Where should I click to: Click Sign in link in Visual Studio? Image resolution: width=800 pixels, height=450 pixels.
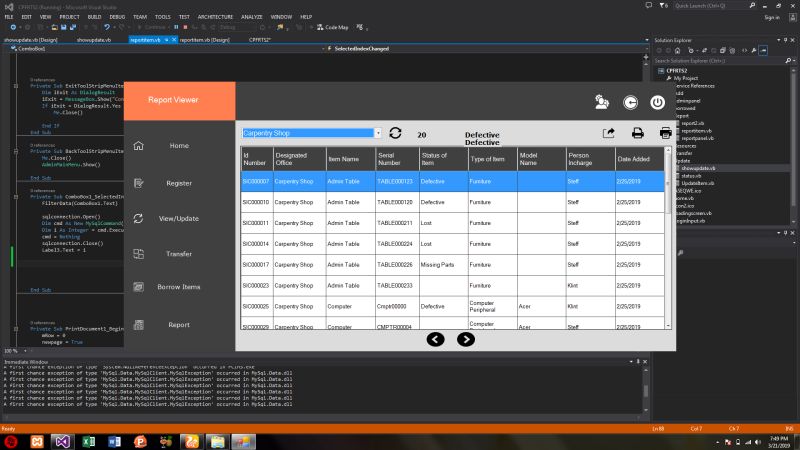tap(772, 17)
